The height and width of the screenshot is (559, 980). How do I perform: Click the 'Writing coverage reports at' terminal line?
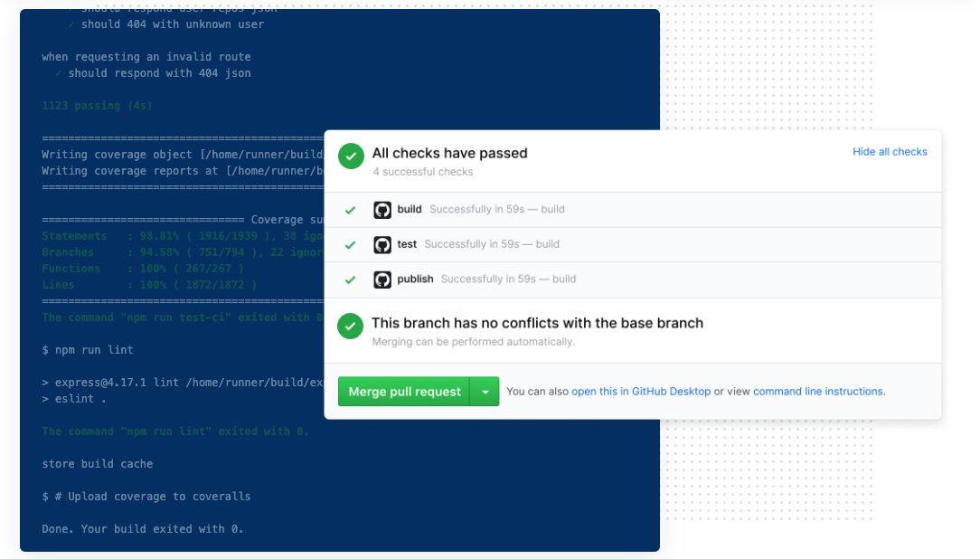[183, 171]
